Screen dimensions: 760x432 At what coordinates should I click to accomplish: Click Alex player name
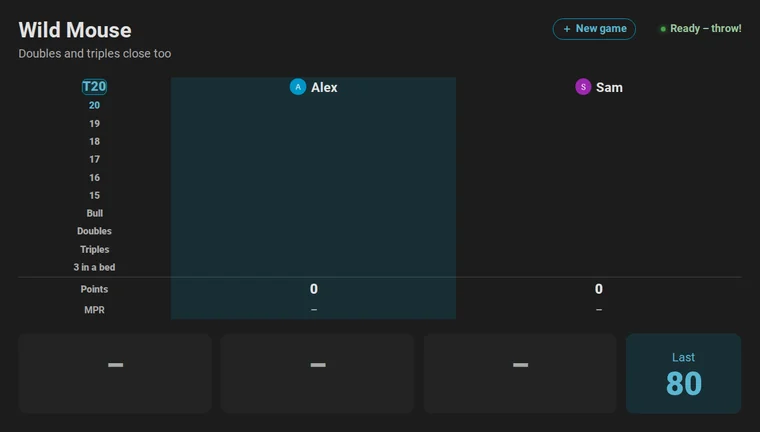pos(324,87)
